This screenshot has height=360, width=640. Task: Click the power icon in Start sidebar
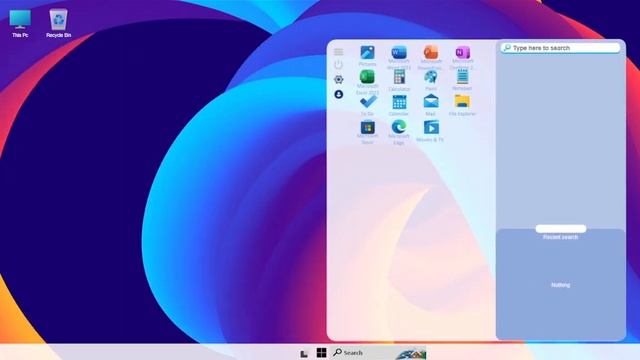point(338,64)
